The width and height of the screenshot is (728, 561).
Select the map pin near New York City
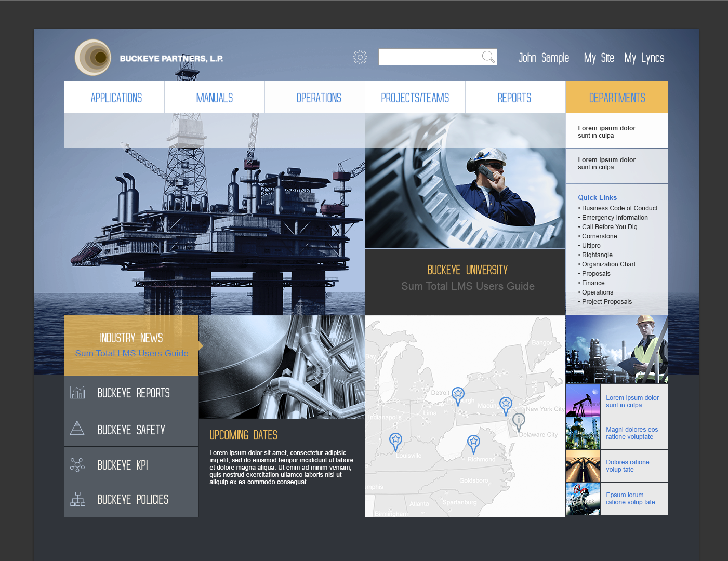click(506, 406)
